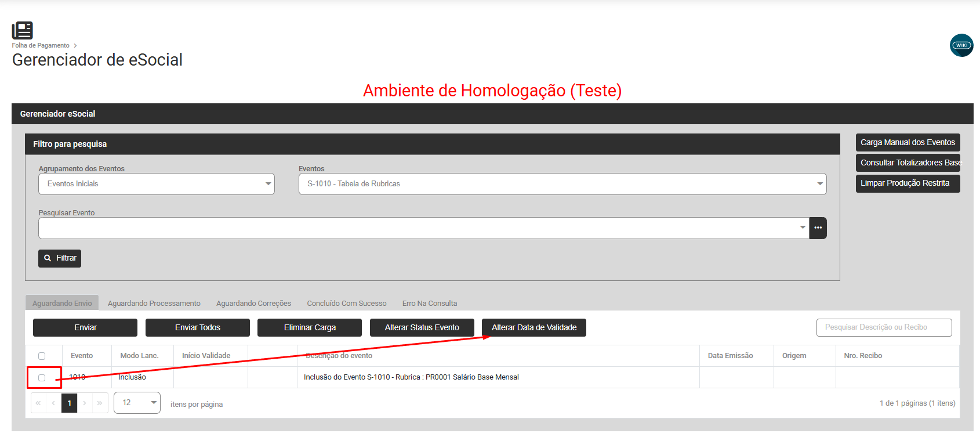Expand the Eventos dropdown showing S-1010
This screenshot has width=980, height=444.
pos(562,184)
